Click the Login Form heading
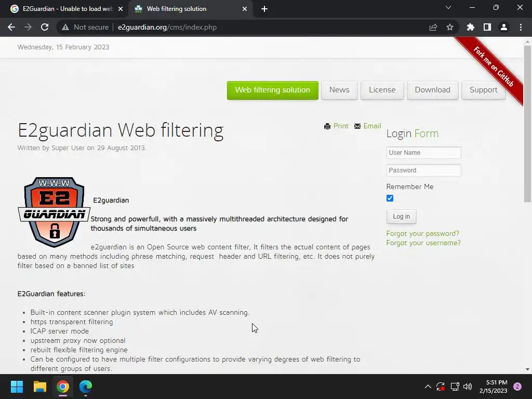This screenshot has width=532, height=399. click(413, 134)
